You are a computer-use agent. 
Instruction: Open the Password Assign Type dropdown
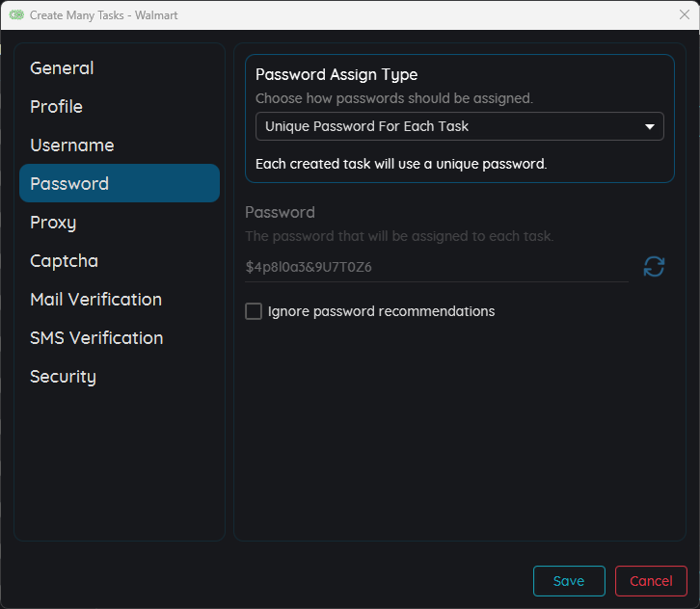(x=459, y=126)
